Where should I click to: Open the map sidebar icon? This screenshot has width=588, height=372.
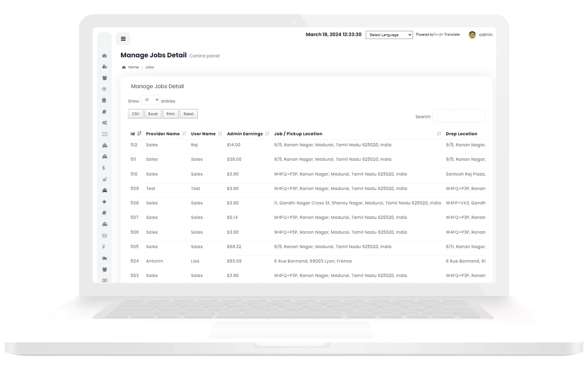(x=104, y=134)
